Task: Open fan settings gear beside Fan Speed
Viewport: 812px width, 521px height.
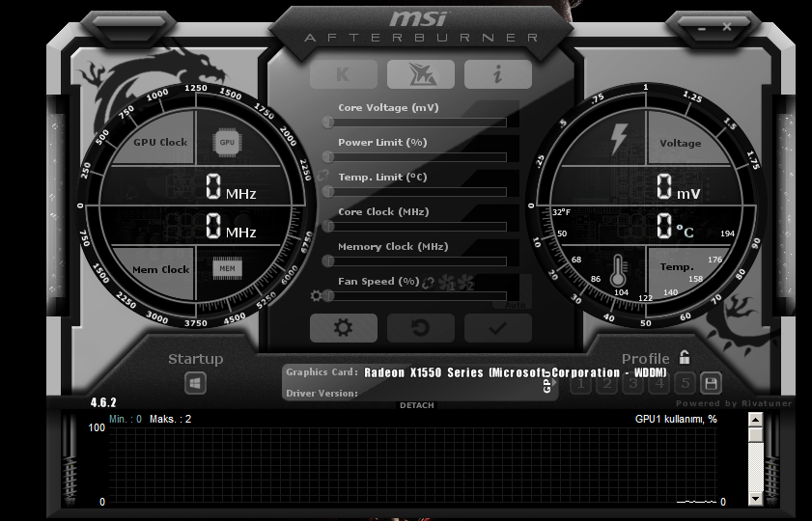Action: coord(316,296)
